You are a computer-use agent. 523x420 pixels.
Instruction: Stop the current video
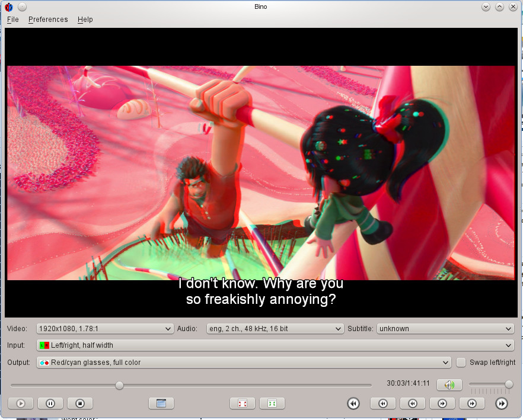(80, 403)
